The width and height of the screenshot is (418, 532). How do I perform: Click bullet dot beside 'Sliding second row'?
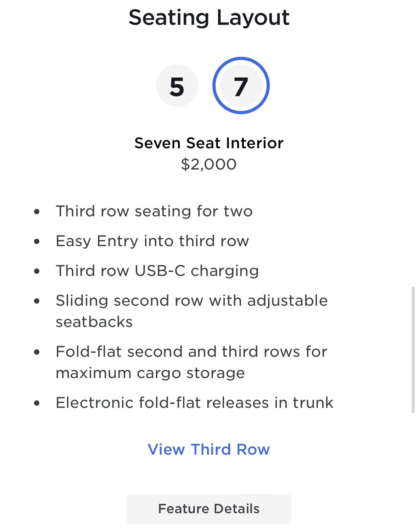37,301
